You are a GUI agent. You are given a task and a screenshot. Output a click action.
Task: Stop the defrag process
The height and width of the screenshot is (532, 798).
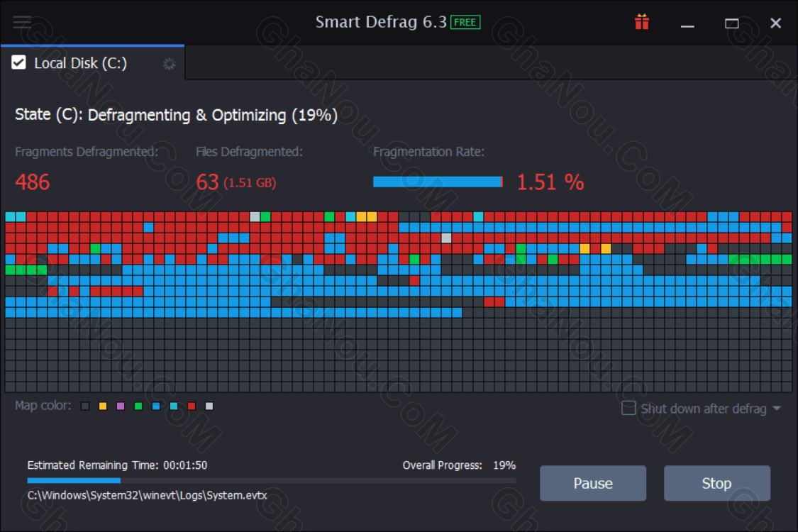tap(716, 483)
